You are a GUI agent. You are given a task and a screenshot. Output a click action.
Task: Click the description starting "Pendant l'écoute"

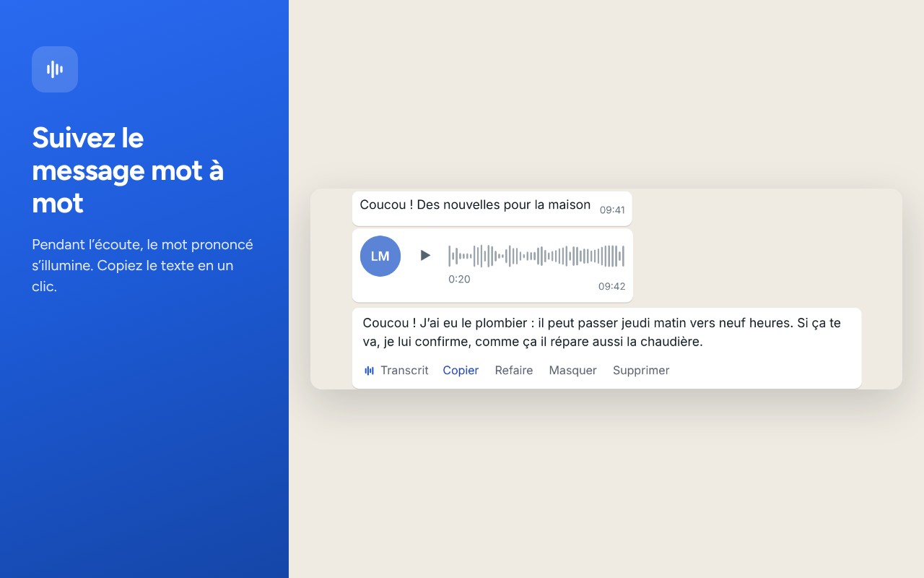143,265
